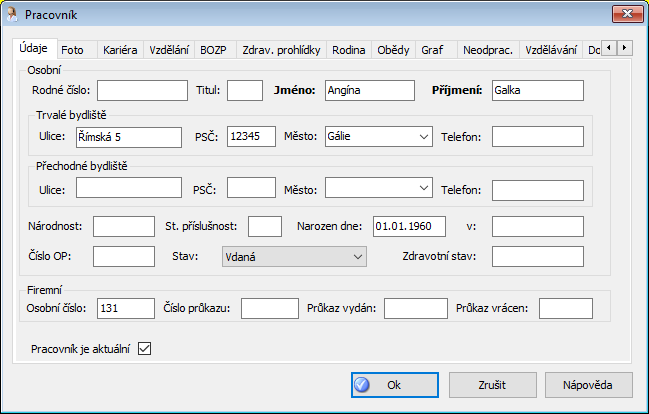
Task: Focus the Narozen dne date field
Action: coord(408,226)
